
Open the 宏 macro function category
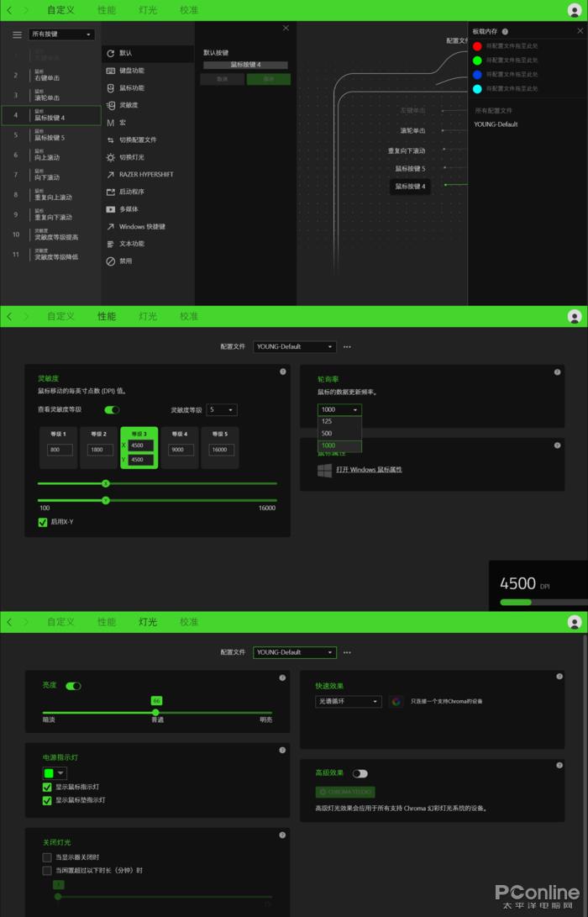[x=147, y=122]
